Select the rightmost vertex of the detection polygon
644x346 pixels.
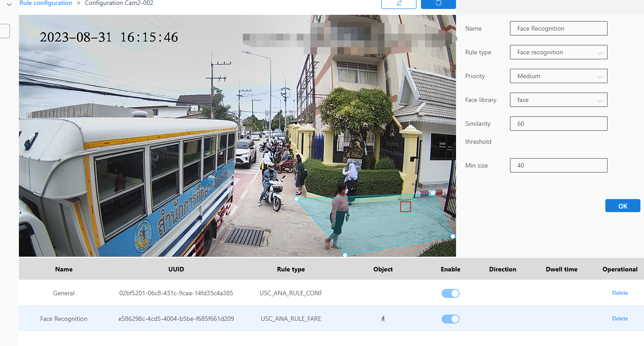pyautogui.click(x=453, y=236)
